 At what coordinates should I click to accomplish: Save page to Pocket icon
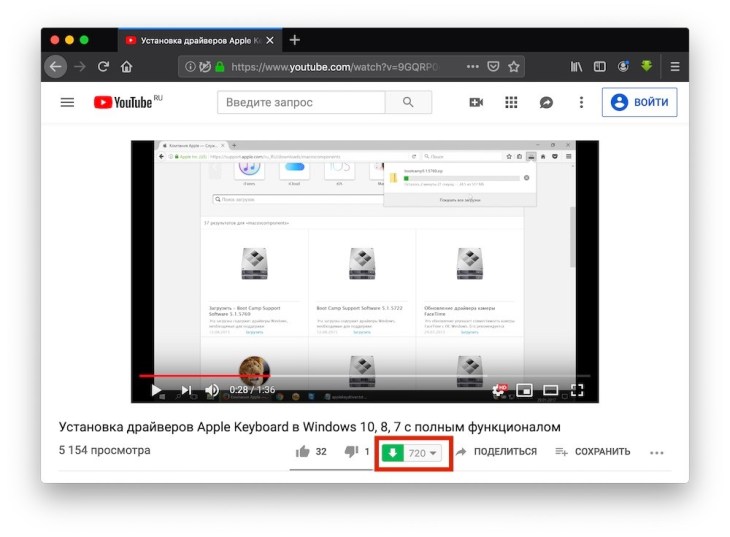[x=493, y=67]
